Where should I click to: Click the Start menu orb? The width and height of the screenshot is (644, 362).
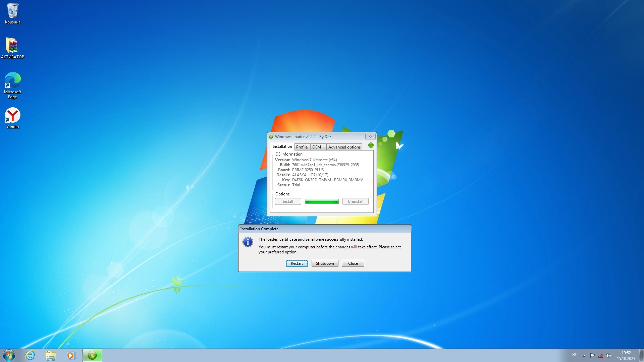(9, 355)
